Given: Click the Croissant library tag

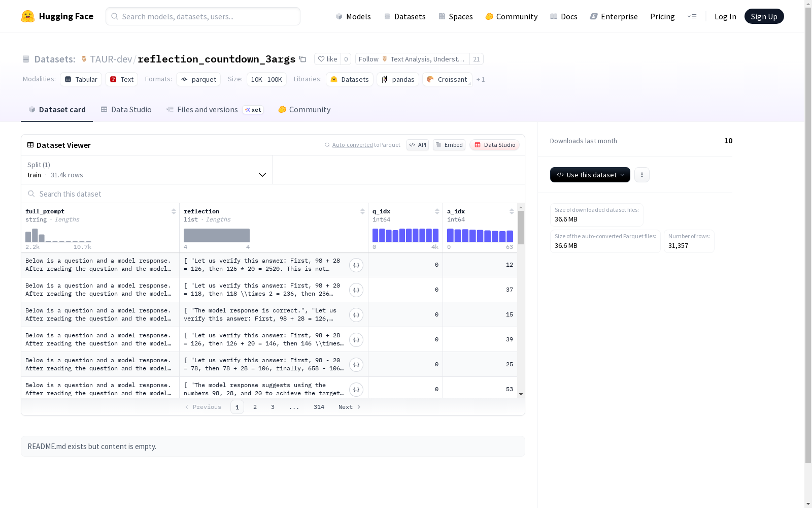Looking at the screenshot, I should click(447, 79).
